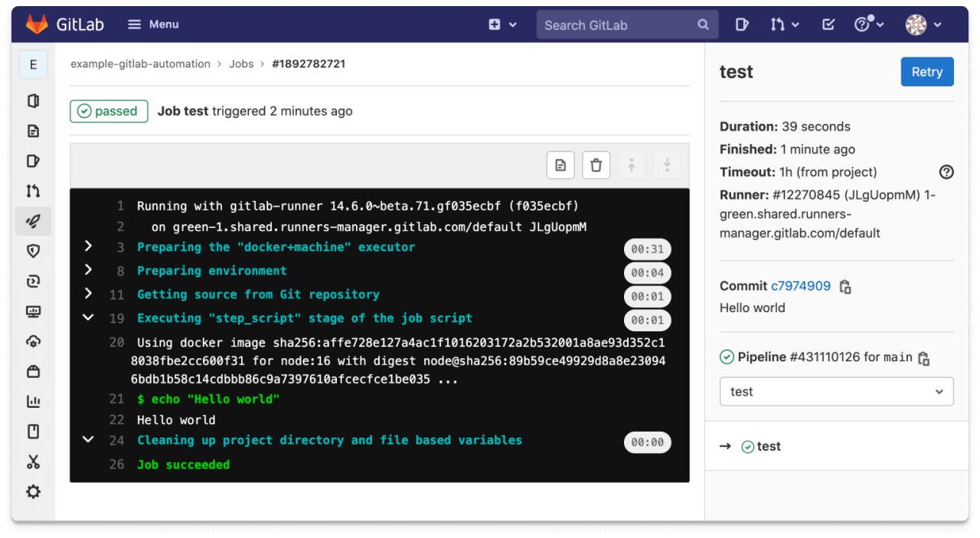Open the Menu hamburger button
980x538 pixels.
tap(153, 24)
